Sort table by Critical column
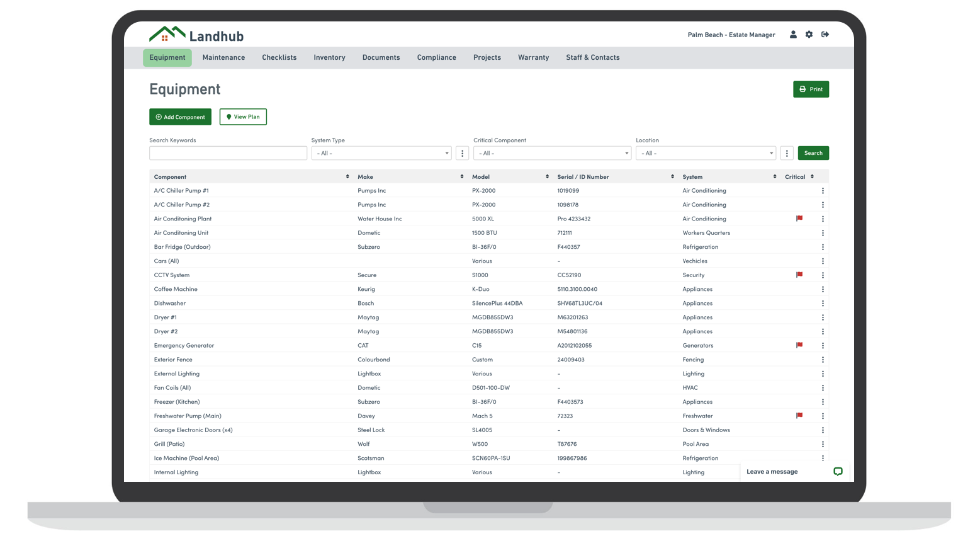Screen dimensions: 980x553 point(812,177)
